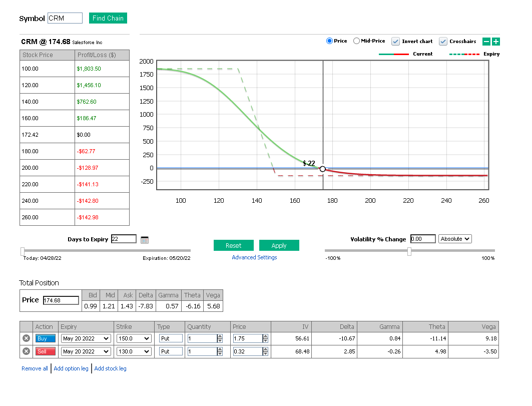Open the 130.0 Strike dropdown
532x406 pixels.
coord(134,351)
